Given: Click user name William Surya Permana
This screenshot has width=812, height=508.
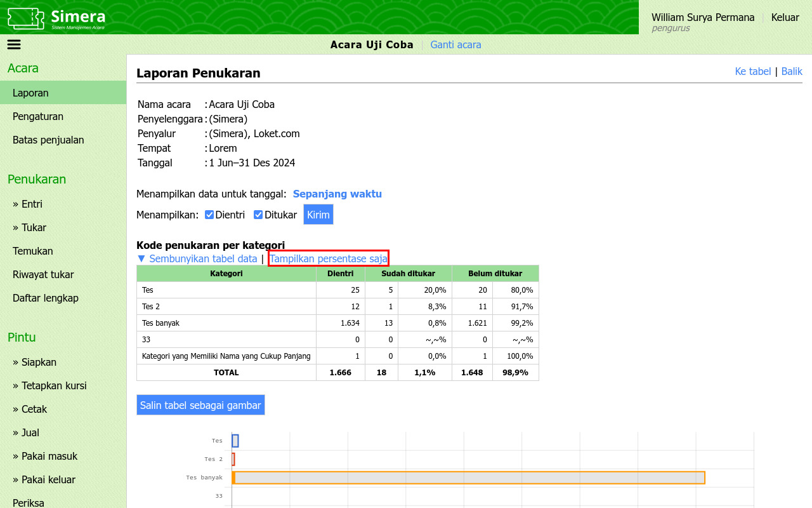Looking at the screenshot, I should [703, 17].
